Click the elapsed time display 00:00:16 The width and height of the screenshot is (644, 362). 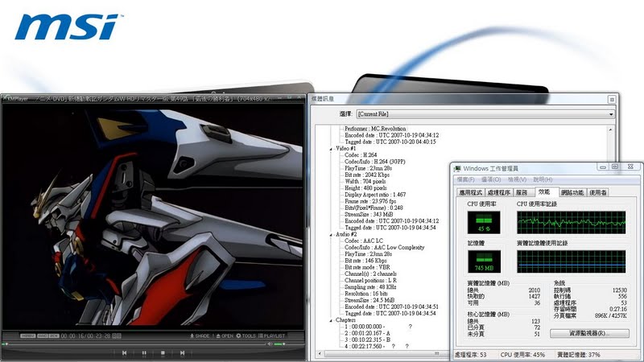[x=72, y=335]
